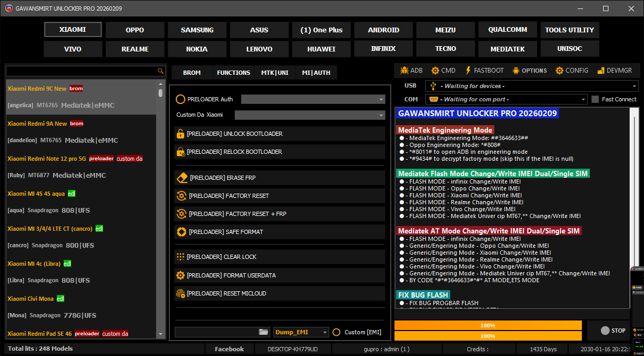Click the upper orange 100% progress bar
Image resolution: width=644 pixels, height=356 pixels.
[487, 325]
